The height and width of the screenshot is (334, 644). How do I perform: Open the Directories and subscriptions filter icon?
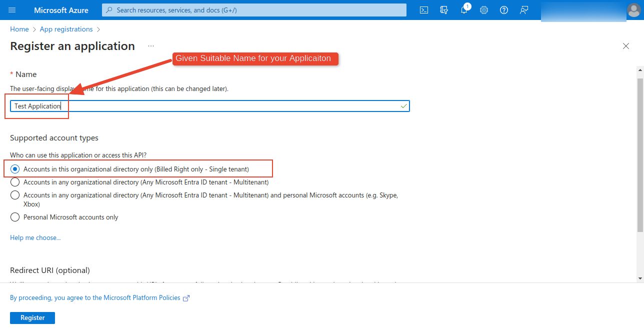[x=444, y=10]
